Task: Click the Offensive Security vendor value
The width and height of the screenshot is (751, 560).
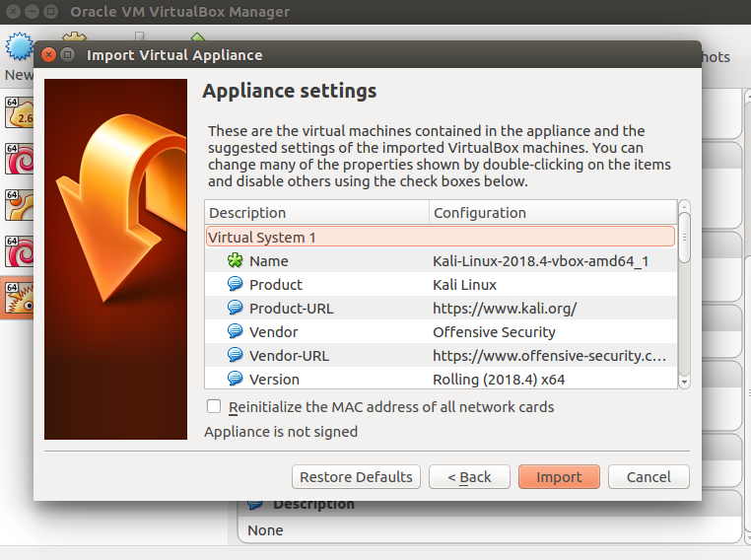Action: click(x=494, y=332)
